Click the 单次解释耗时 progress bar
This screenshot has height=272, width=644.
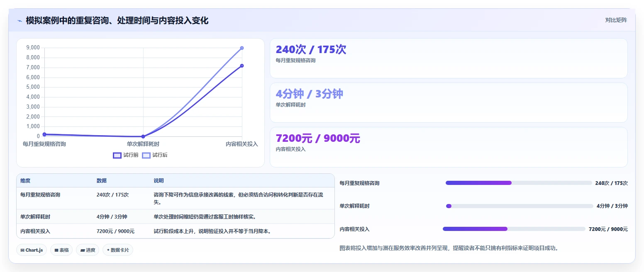pyautogui.click(x=520, y=206)
